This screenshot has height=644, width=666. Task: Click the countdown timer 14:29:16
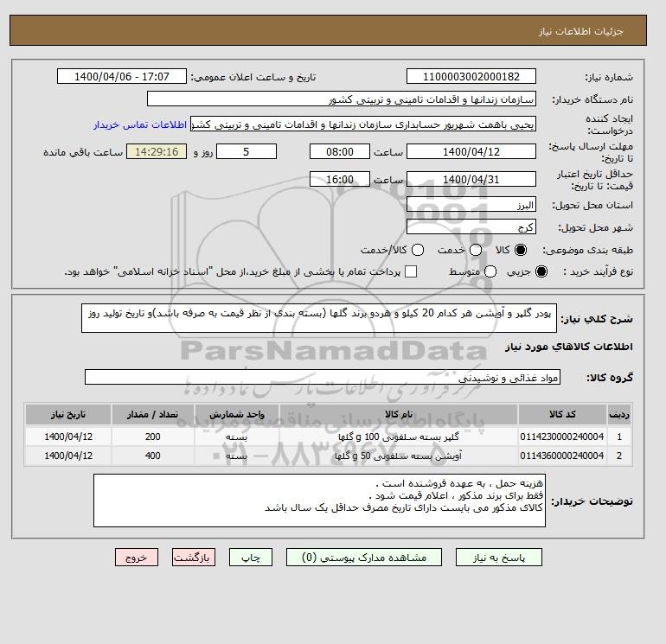point(157,151)
